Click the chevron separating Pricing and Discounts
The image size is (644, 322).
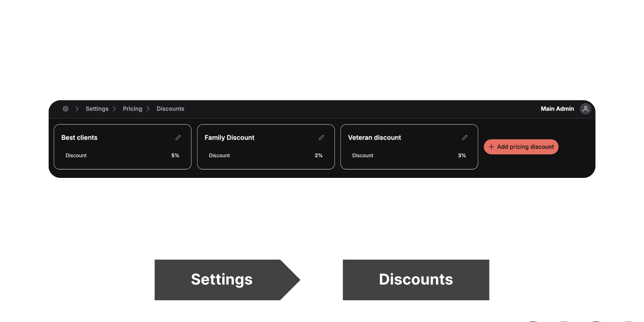[x=148, y=109]
